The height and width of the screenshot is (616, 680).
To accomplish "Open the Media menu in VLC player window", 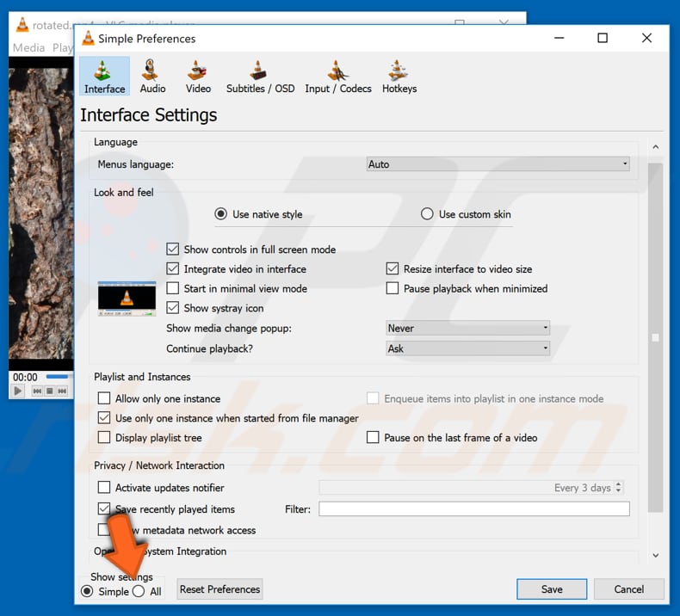I will coord(28,47).
